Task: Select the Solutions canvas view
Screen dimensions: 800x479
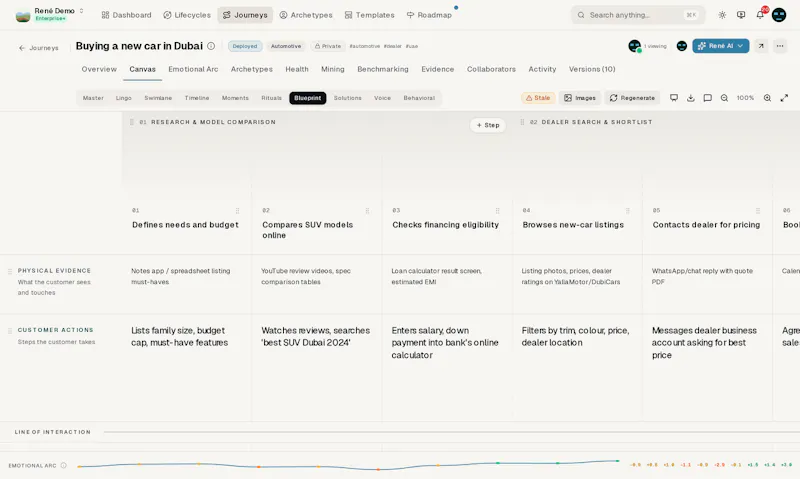Action: [x=347, y=98]
